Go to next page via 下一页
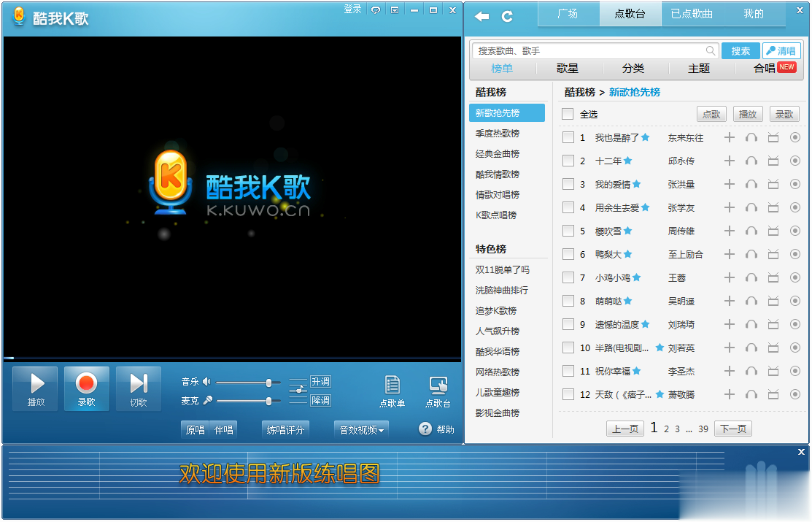812x522 pixels. click(732, 429)
